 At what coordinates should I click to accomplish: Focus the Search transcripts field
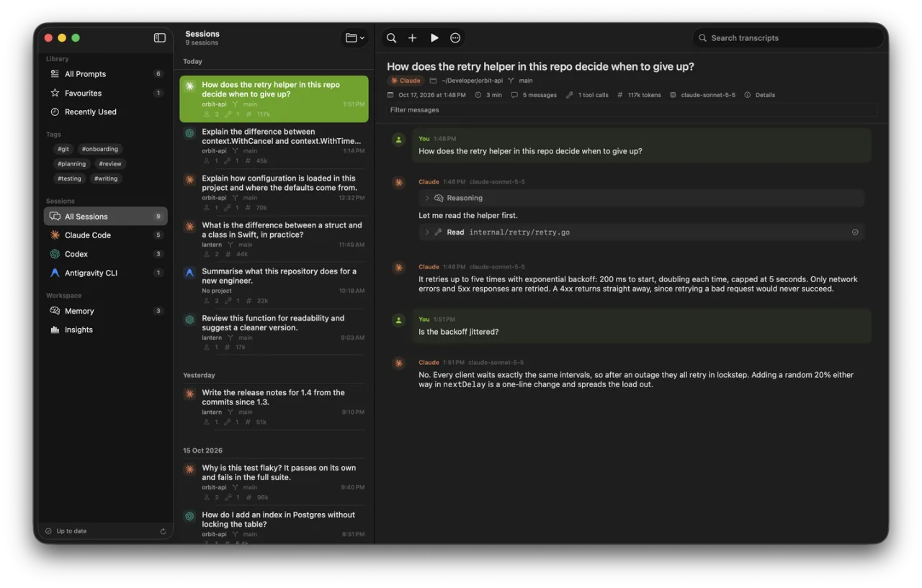coord(787,38)
